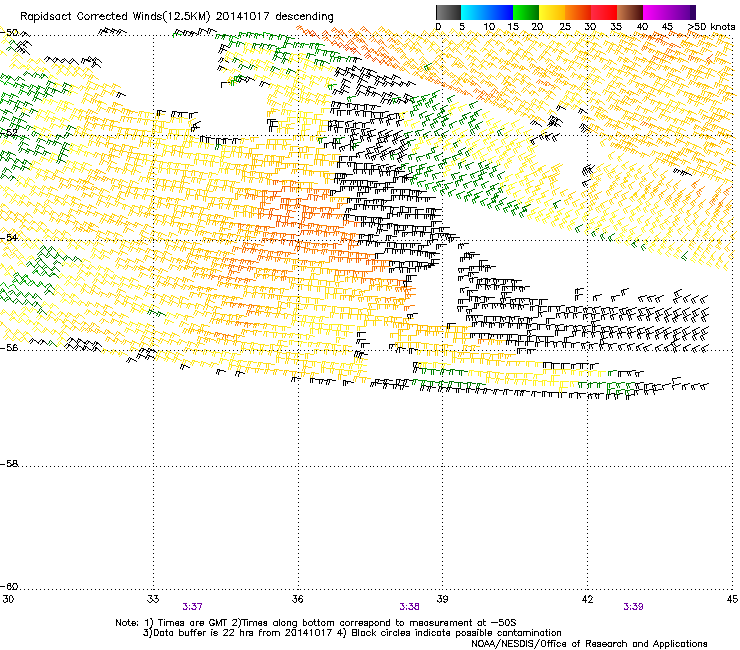The image size is (740, 650).
Task: Click the NOAA/NESDIS credit text
Action: [x=589, y=644]
